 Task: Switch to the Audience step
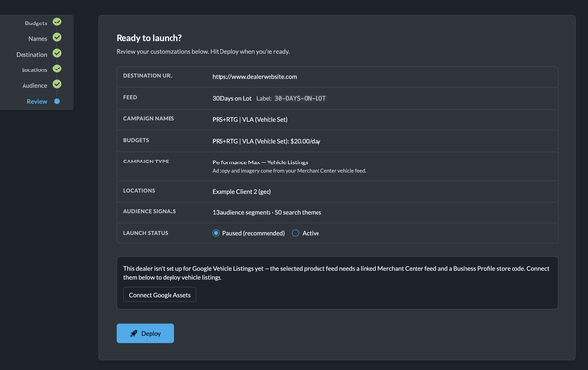(x=34, y=86)
